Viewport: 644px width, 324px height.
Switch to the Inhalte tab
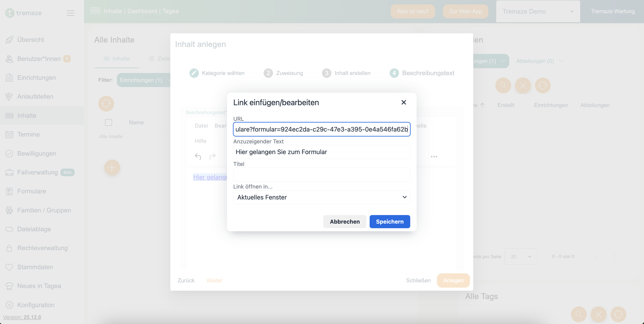pos(117,59)
